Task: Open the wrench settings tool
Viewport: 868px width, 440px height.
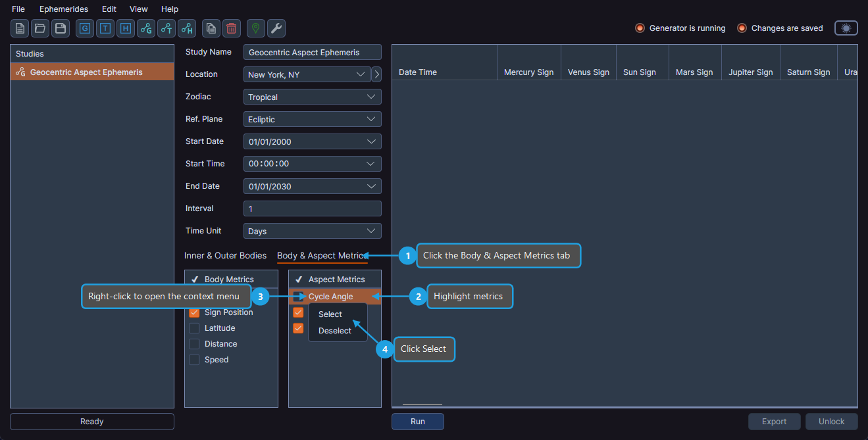Action: 276,28
